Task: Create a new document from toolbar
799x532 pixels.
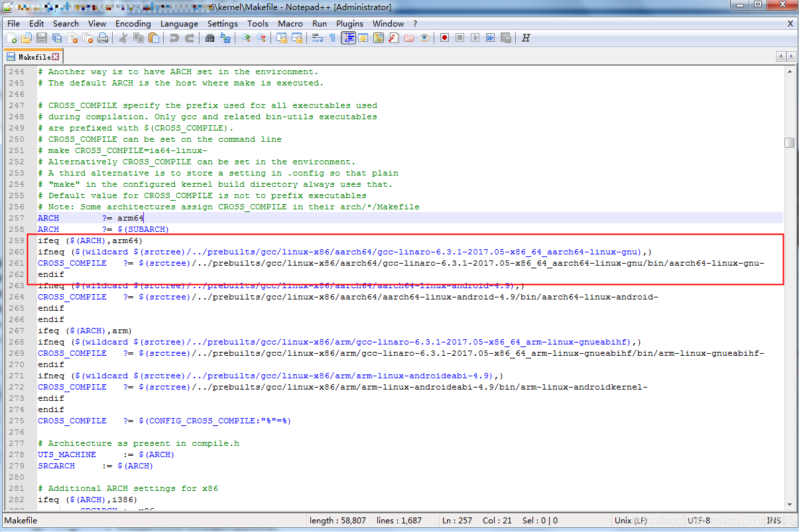Action: (x=11, y=38)
